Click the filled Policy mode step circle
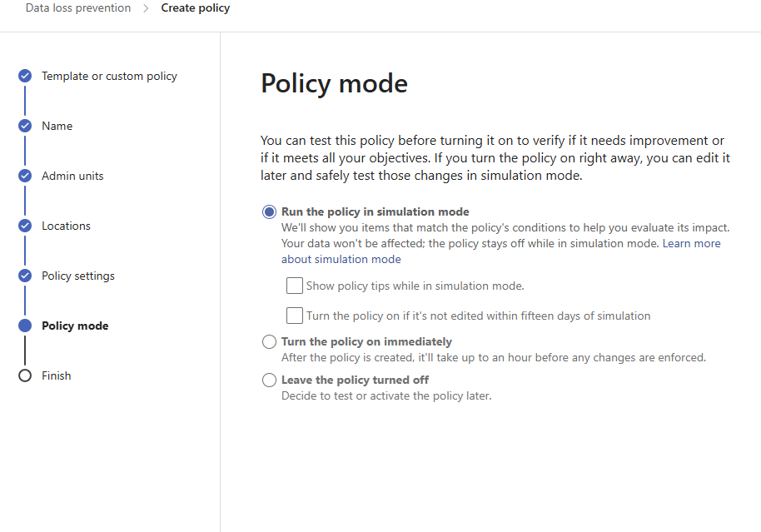Image resolution: width=761 pixels, height=532 pixels. click(25, 326)
